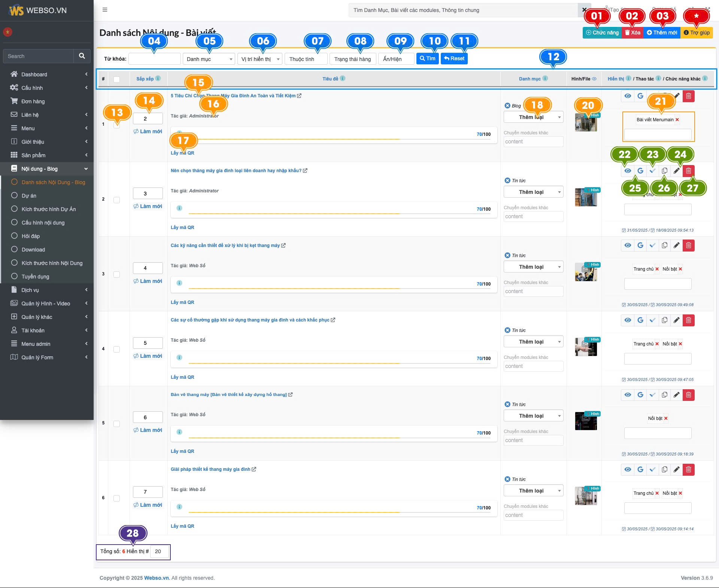Open the Danh mục filter dropdown
The height and width of the screenshot is (588, 719).
209,59
